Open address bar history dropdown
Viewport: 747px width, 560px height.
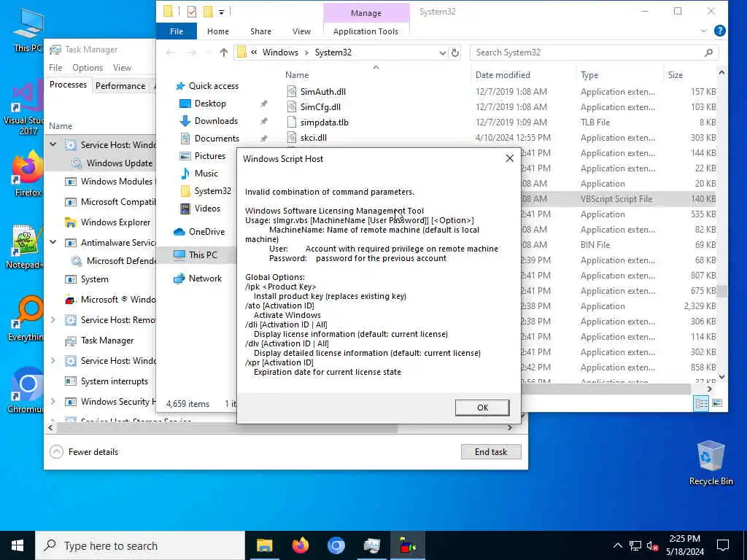tap(443, 52)
